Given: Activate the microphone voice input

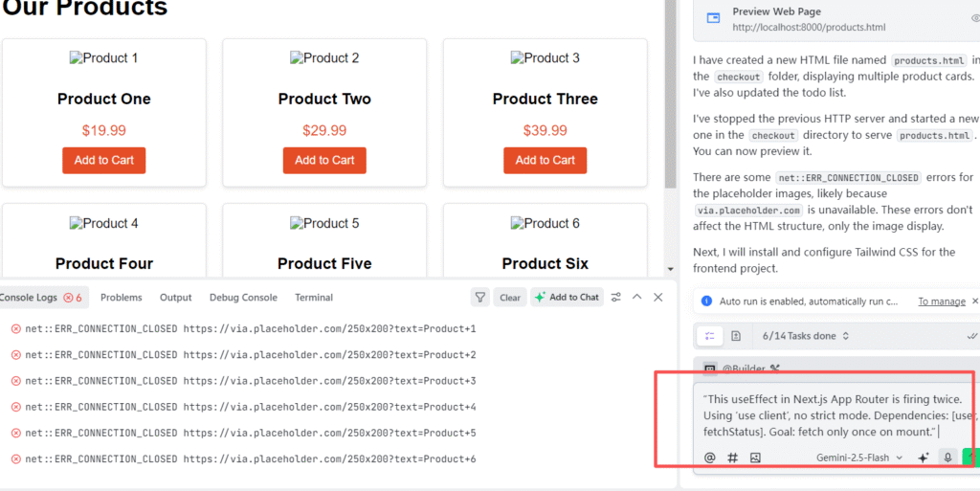Looking at the screenshot, I should (x=947, y=458).
